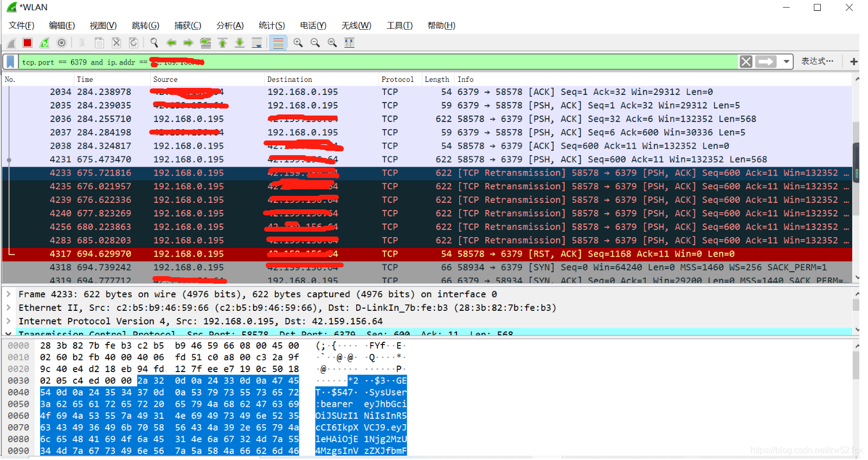Open the 视图(V) menu
868x460 pixels.
[x=103, y=25]
